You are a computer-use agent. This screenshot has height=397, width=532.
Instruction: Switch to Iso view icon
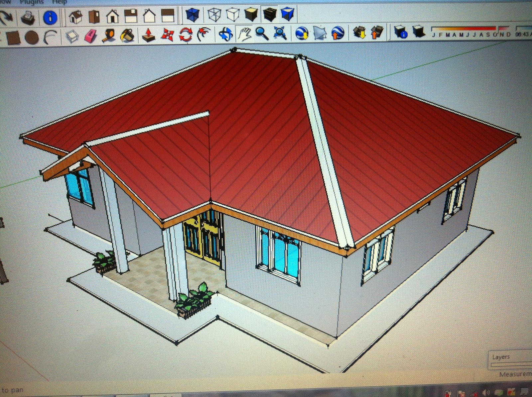(75, 17)
